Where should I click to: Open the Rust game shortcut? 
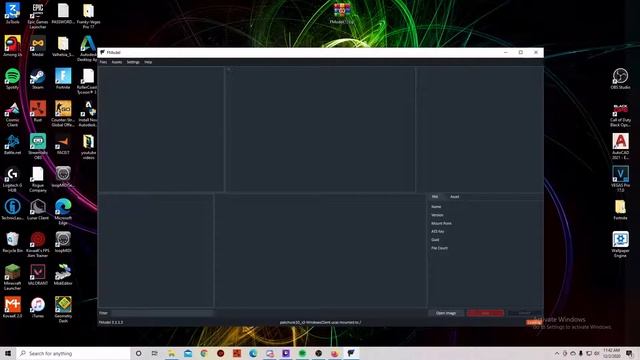click(x=38, y=111)
